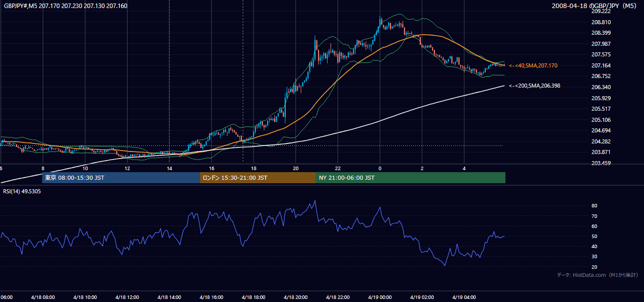644x302 pixels.
Task: Click RSI scale value 80
Action: 594,206
